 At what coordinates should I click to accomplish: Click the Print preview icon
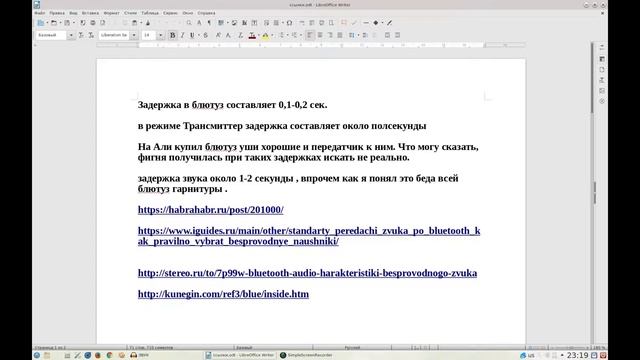pos(102,23)
